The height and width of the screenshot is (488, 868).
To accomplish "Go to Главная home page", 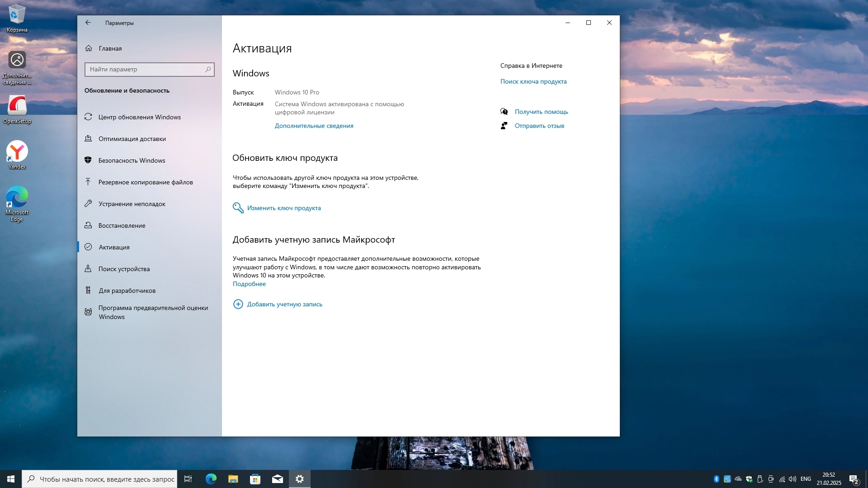I will click(x=110, y=48).
